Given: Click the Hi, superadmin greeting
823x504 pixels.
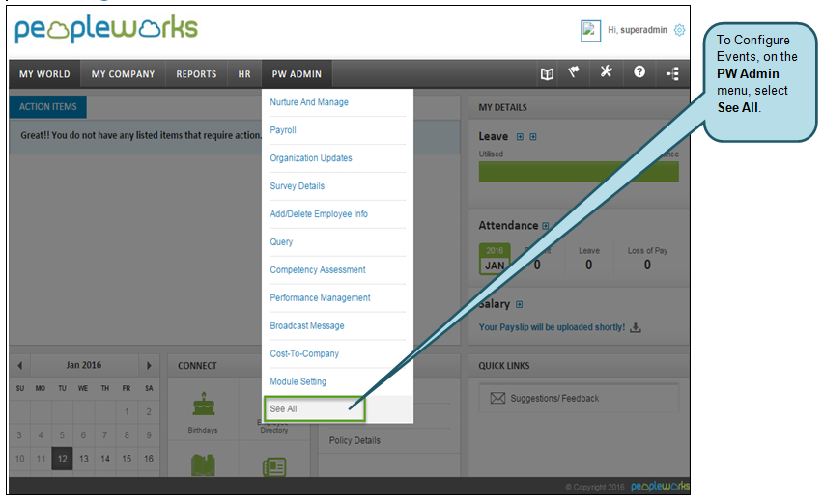Looking at the screenshot, I should pyautogui.click(x=638, y=30).
